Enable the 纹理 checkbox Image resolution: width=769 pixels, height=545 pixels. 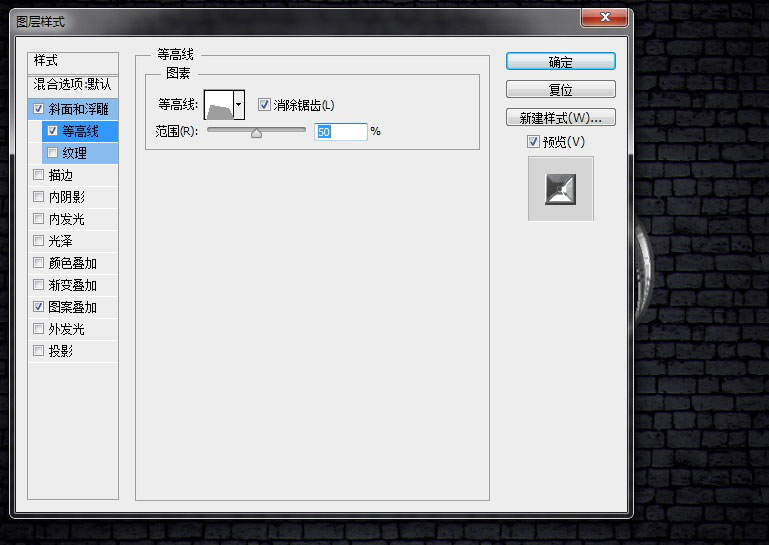pyautogui.click(x=52, y=153)
